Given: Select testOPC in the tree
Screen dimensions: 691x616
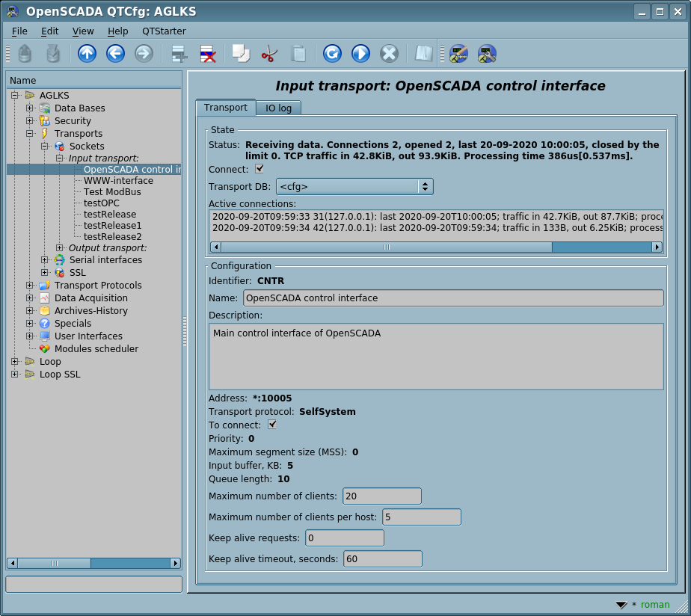Looking at the screenshot, I should [102, 203].
